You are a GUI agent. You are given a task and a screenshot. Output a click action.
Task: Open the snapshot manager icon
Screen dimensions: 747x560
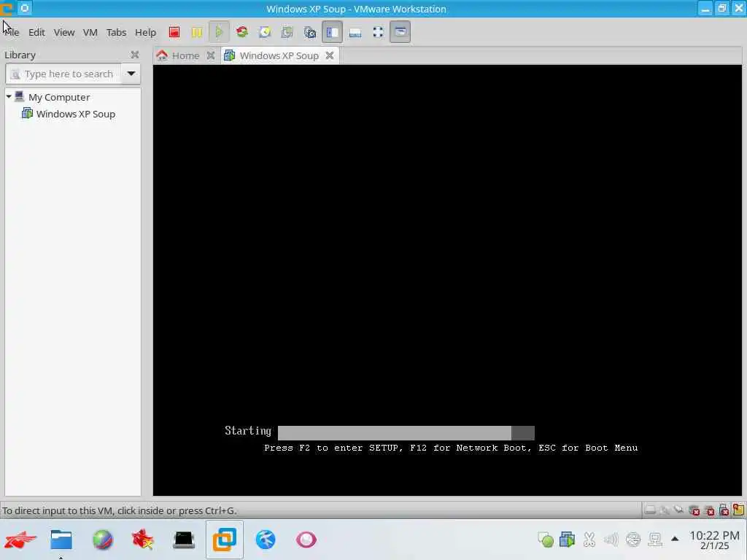coord(309,32)
